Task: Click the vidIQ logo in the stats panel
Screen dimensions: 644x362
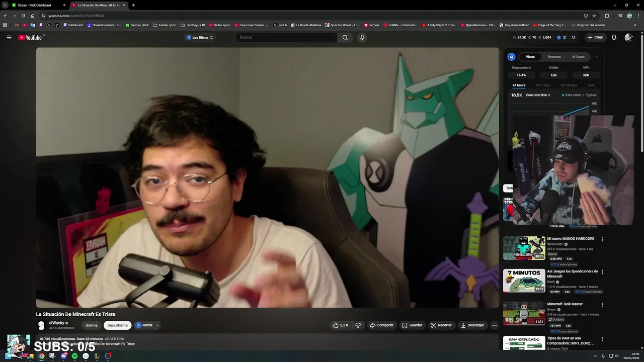Action: 511,57
